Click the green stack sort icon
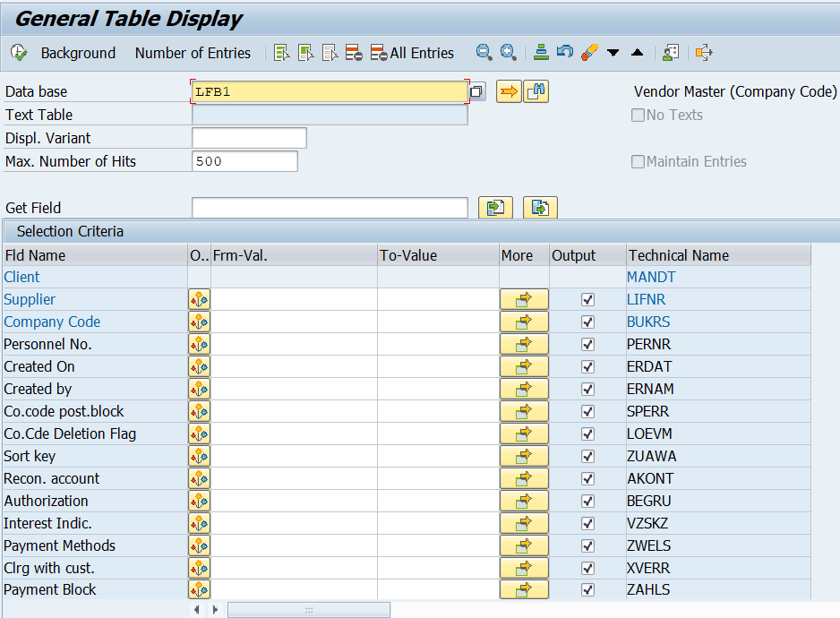 541,53
